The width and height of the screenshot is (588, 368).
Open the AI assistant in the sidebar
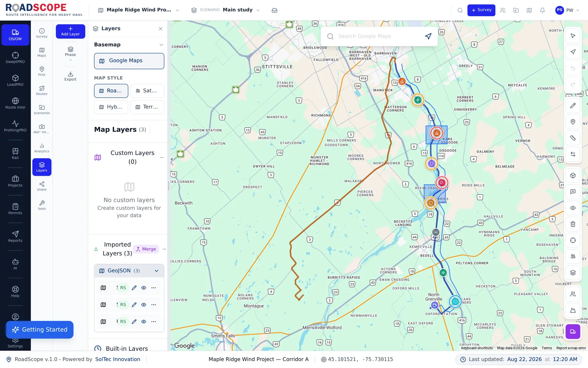[x=15, y=264]
